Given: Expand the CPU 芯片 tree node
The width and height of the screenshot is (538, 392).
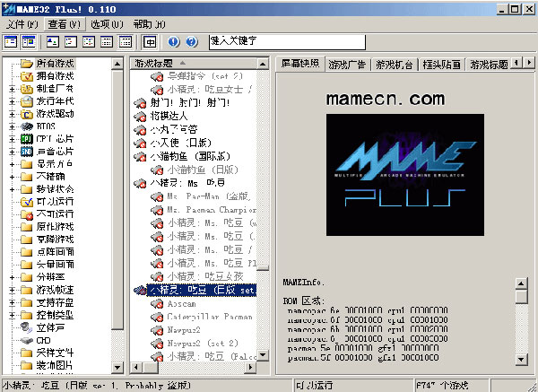Looking at the screenshot, I should (12, 139).
